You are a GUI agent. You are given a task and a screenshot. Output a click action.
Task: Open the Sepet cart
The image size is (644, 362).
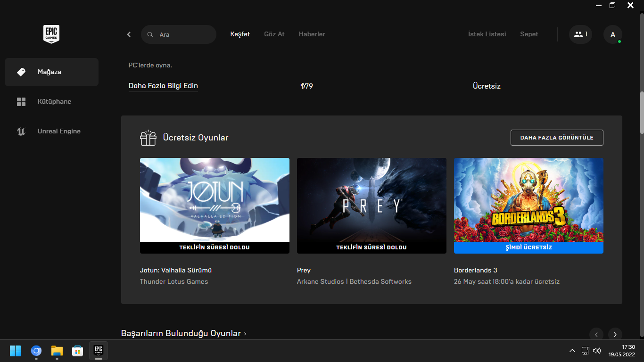point(529,34)
